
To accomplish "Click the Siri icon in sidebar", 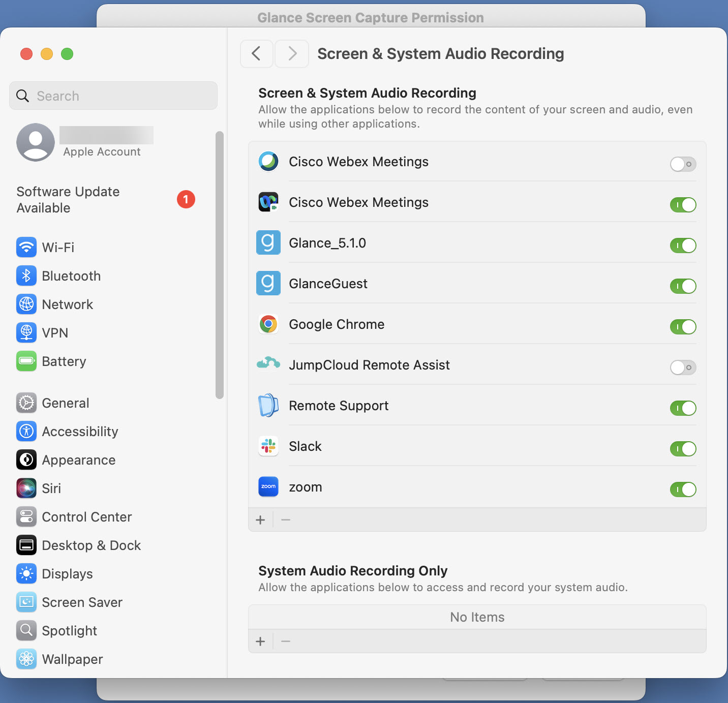I will (26, 488).
